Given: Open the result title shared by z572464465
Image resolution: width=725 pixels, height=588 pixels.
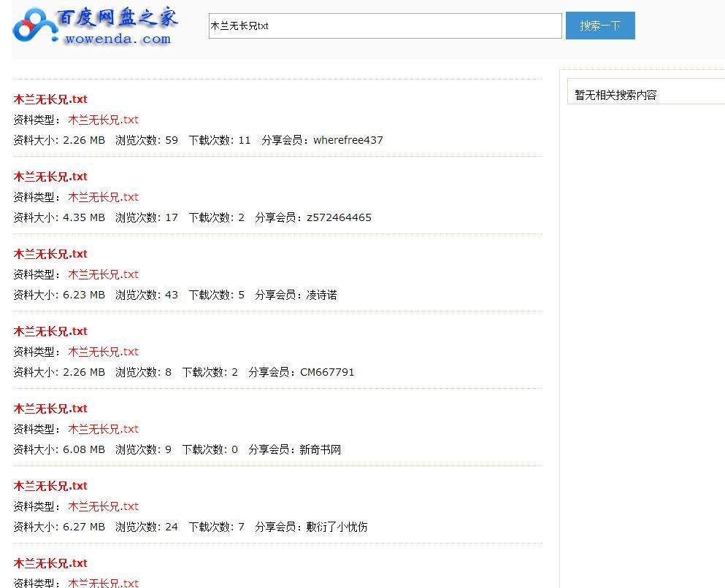Looking at the screenshot, I should pyautogui.click(x=50, y=177).
